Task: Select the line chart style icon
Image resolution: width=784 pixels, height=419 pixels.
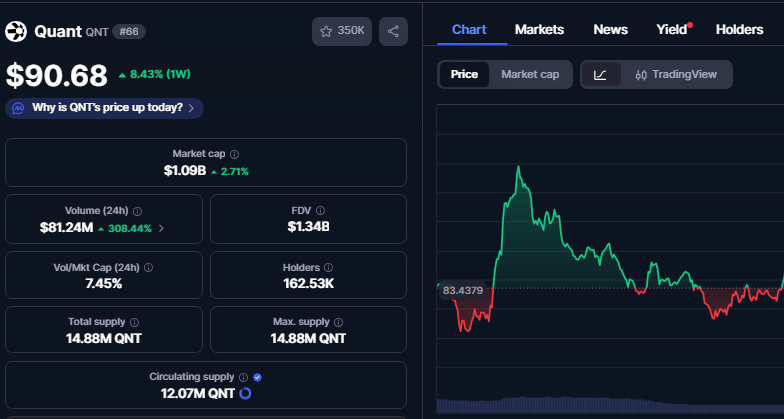Action: pos(601,74)
